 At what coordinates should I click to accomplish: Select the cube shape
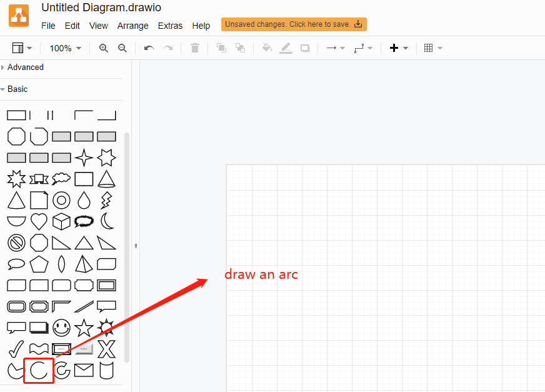pos(61,221)
